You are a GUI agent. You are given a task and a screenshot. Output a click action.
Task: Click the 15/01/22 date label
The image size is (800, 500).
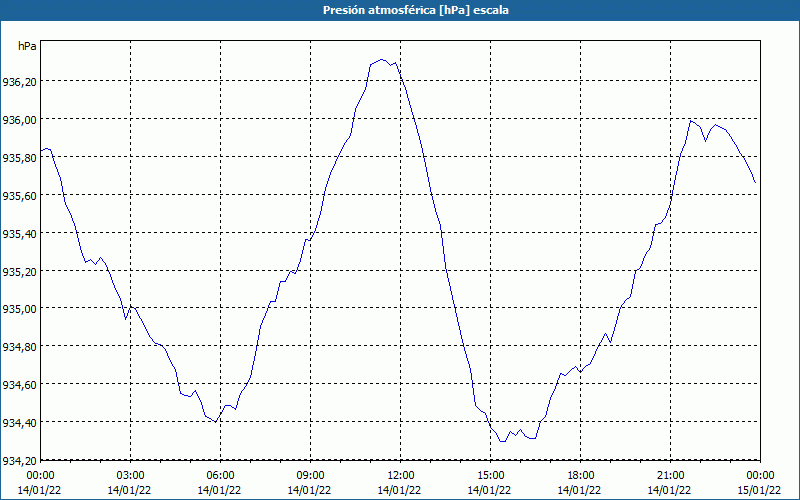pyautogui.click(x=760, y=490)
